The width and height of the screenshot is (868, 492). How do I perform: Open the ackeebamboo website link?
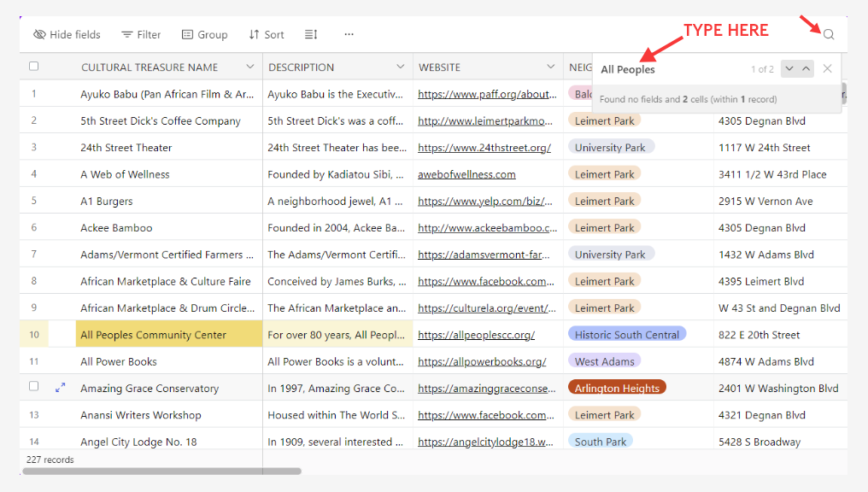tap(487, 227)
